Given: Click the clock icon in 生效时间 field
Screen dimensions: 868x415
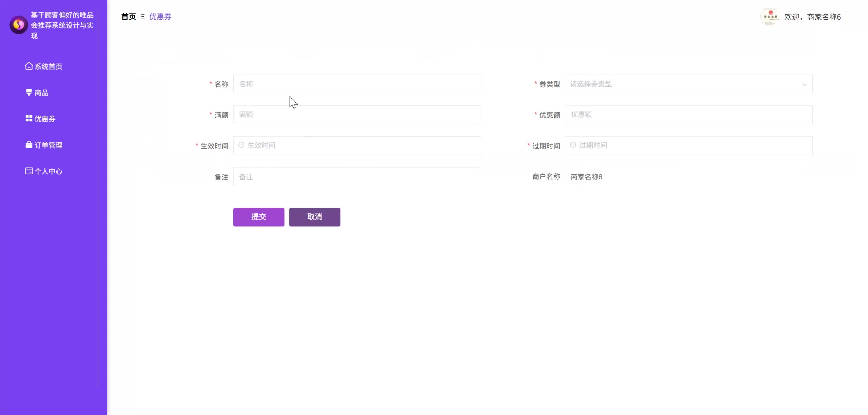Looking at the screenshot, I should point(241,145).
